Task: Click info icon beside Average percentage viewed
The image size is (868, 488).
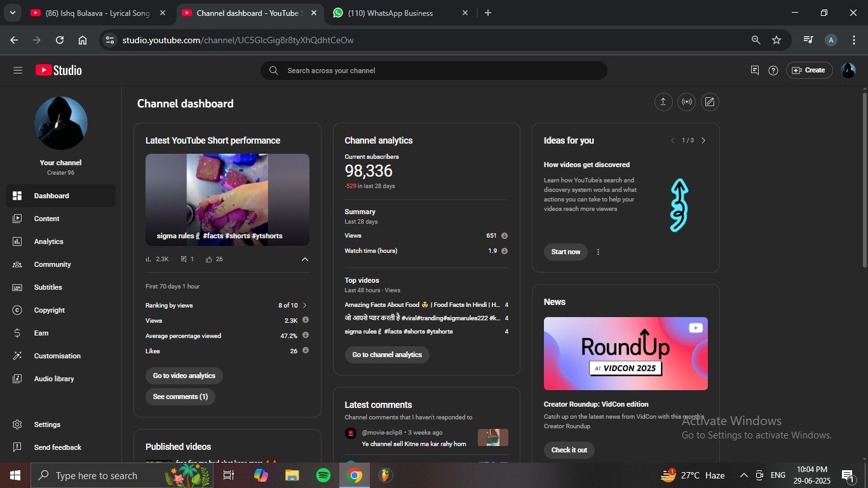Action: coord(306,335)
